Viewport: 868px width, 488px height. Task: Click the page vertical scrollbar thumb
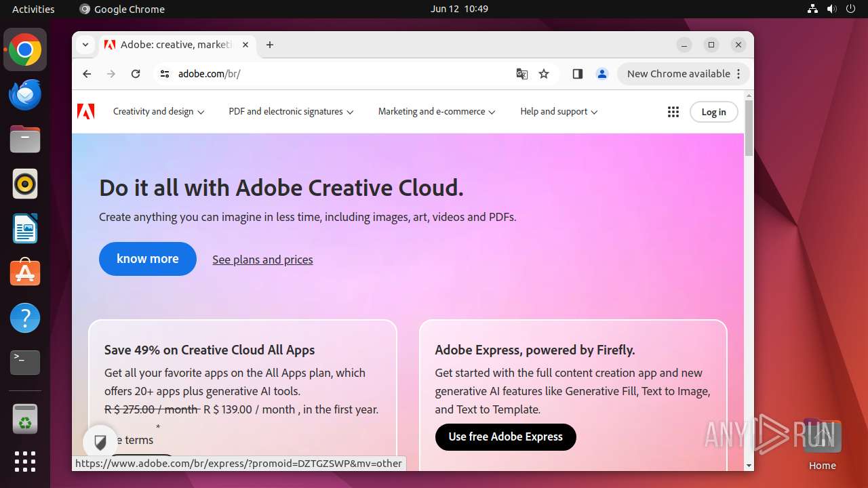pyautogui.click(x=749, y=128)
